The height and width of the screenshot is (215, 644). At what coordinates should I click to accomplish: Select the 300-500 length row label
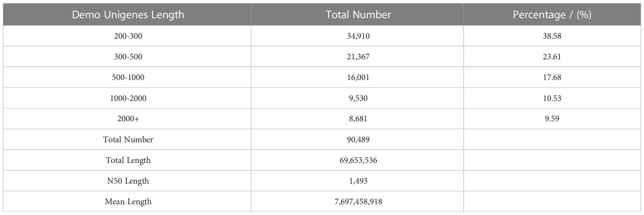pos(128,56)
